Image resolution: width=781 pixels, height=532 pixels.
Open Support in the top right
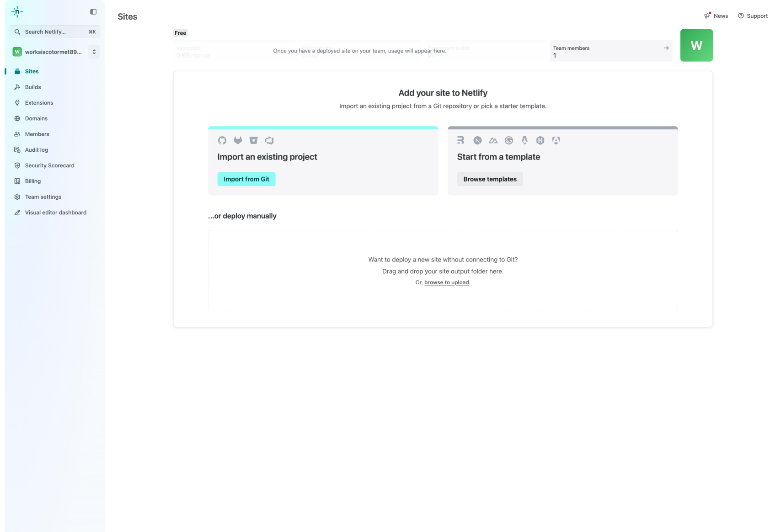(753, 16)
